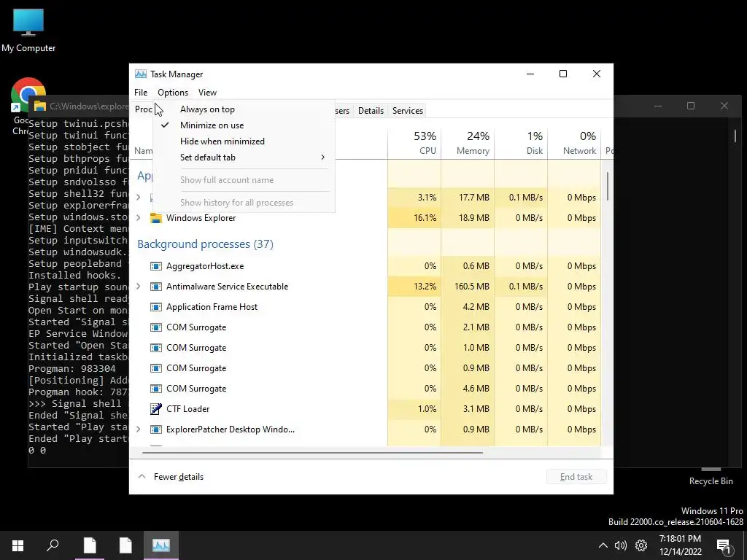This screenshot has height=560, width=747.
Task: Sort by Network column header
Action: pos(575,143)
